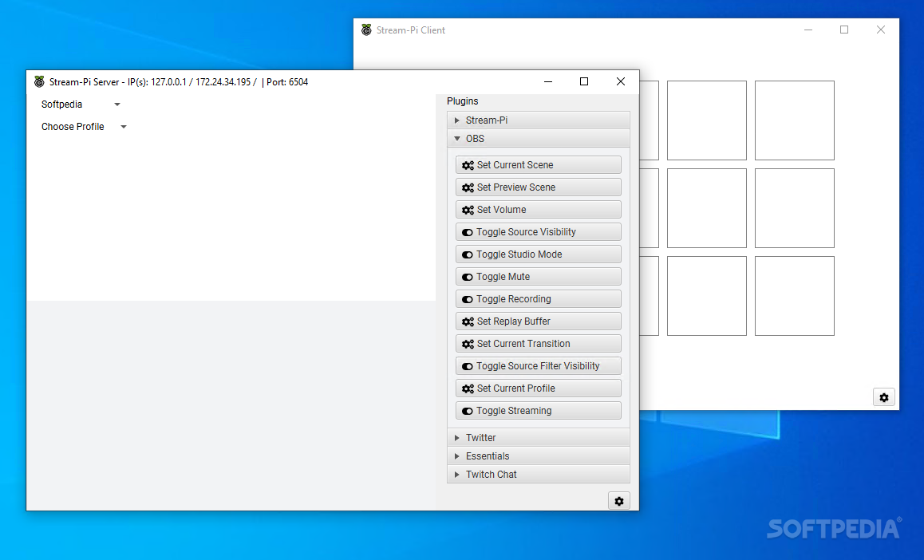924x560 pixels.
Task: Select Set Volume action label
Action: pos(501,210)
